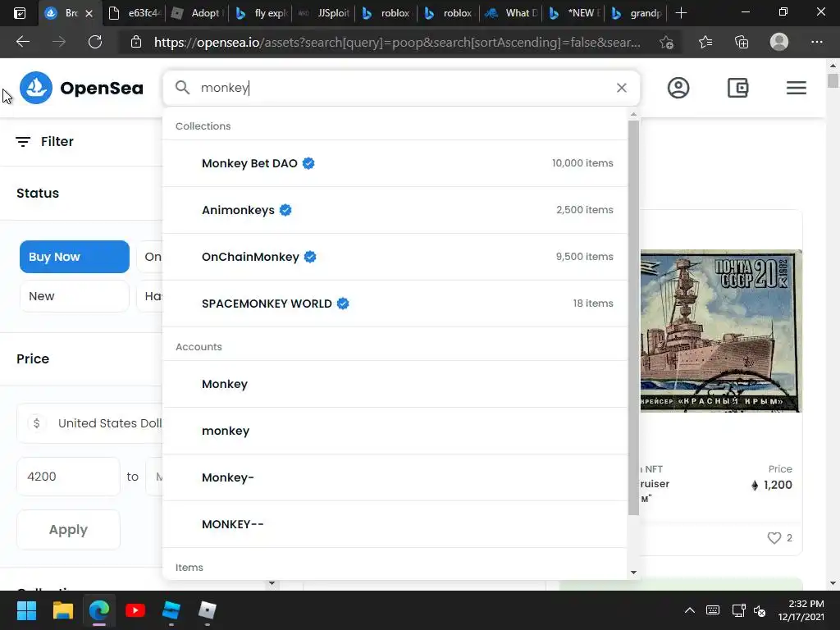Click the page scrollbar down arrow

point(833,583)
